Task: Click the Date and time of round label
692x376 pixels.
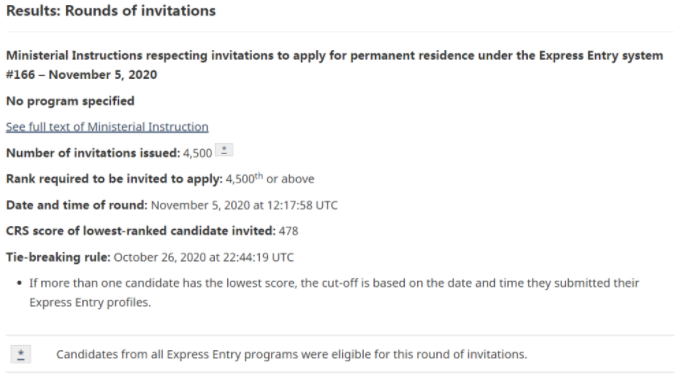Action: click(77, 205)
